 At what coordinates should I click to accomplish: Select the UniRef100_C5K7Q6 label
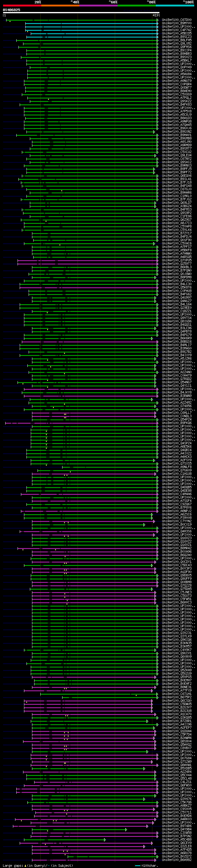[176, 802]
